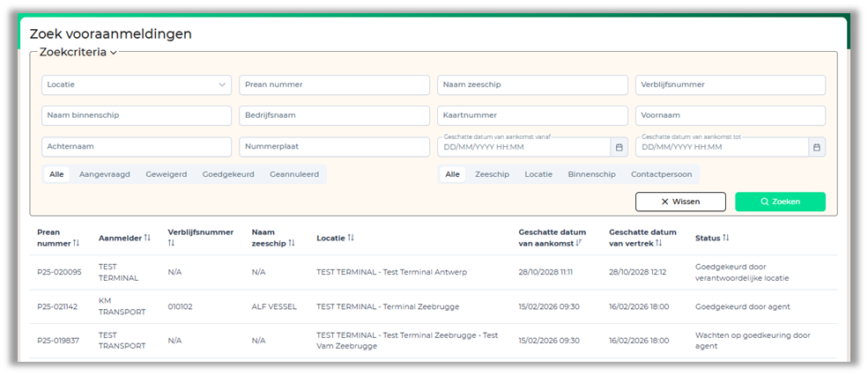Sort by Geschatte datum van vertrek
Viewport: 868px width, 375px height.
[658, 243]
